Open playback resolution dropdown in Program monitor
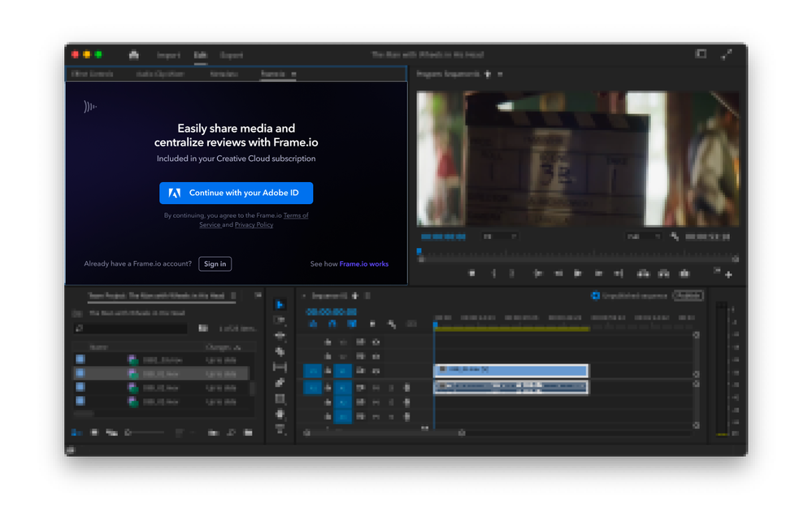 click(643, 237)
